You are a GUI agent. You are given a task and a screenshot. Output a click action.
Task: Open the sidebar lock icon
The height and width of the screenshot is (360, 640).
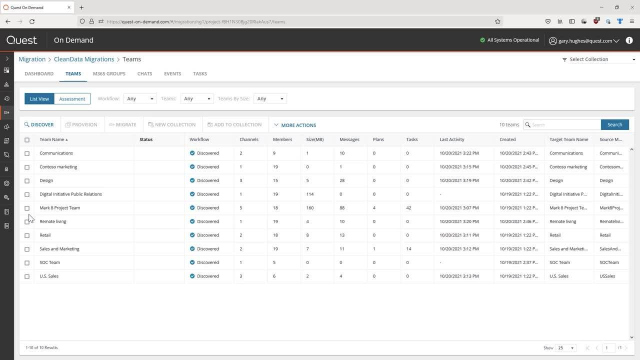7,169
